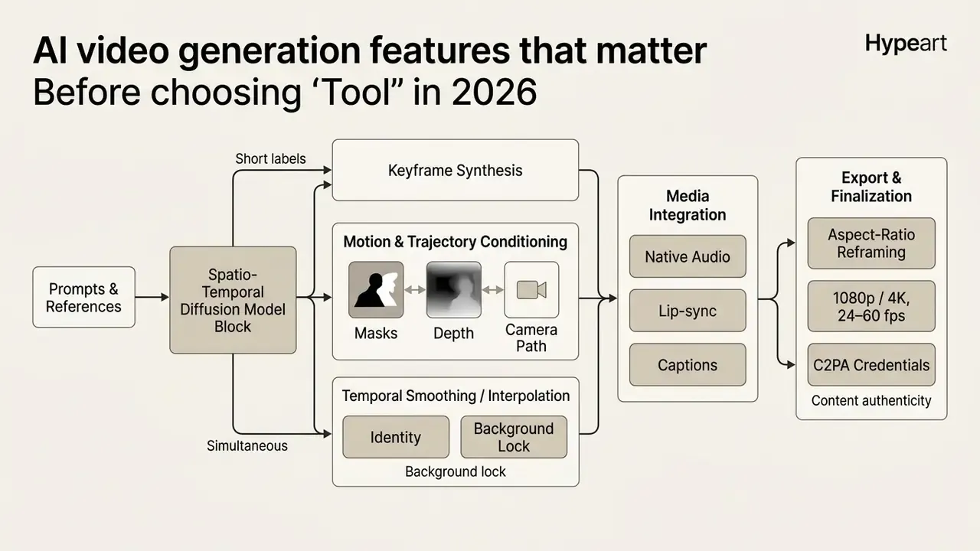Click the "Masks" text label

coord(376,333)
